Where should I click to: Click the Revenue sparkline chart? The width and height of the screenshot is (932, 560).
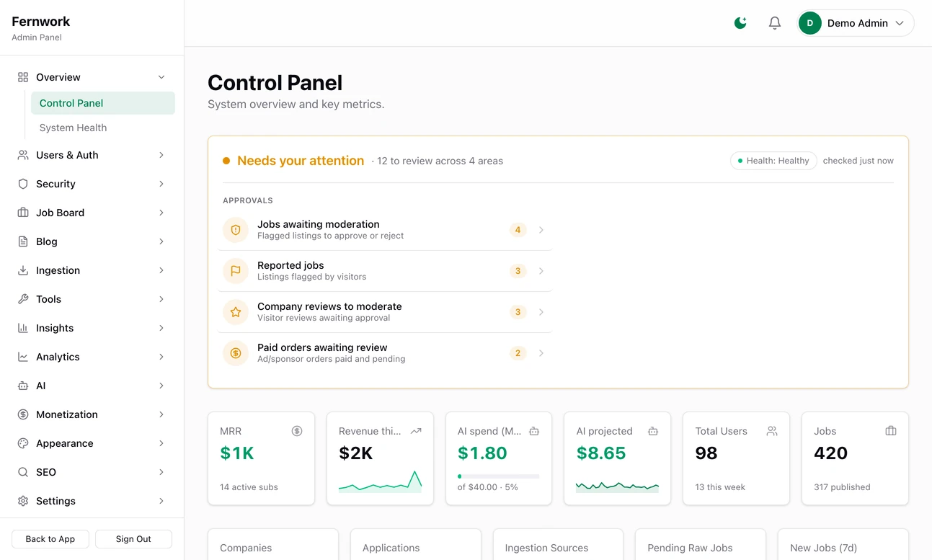(x=380, y=481)
